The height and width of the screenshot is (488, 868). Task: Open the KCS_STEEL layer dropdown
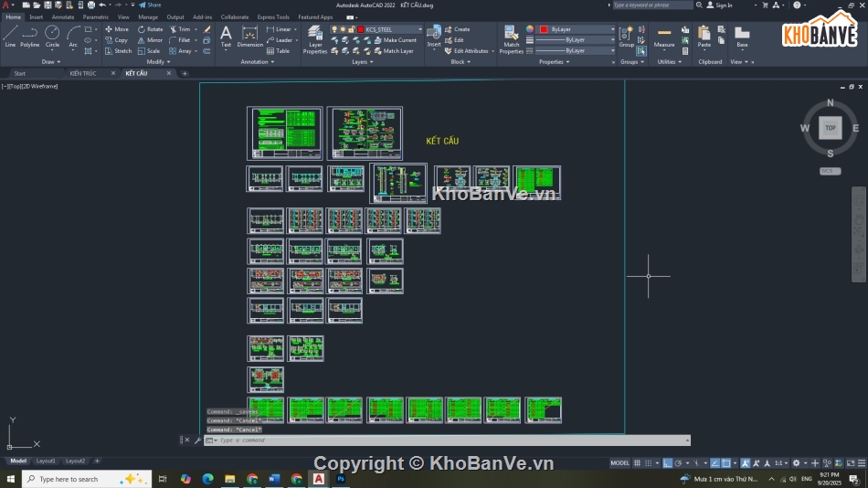[x=393, y=29]
